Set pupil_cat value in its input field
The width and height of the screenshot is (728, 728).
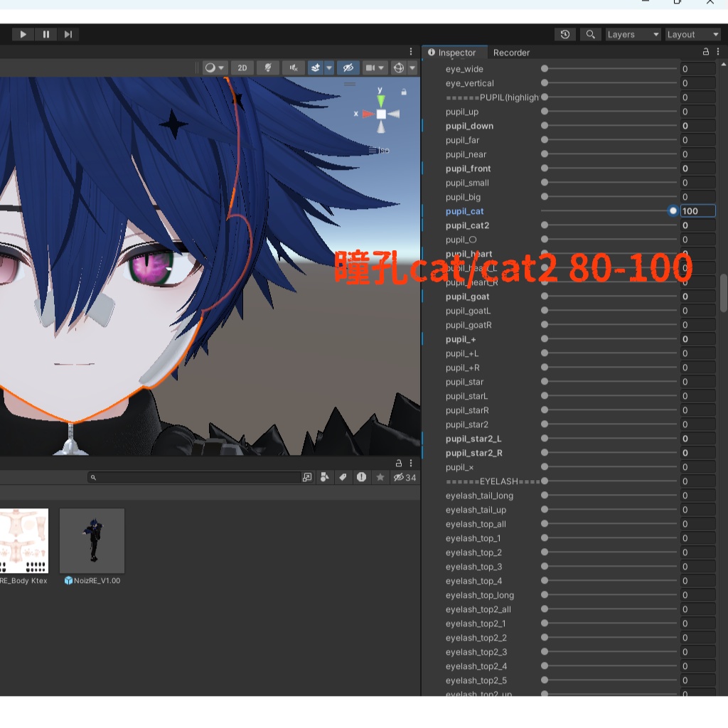[x=699, y=210]
